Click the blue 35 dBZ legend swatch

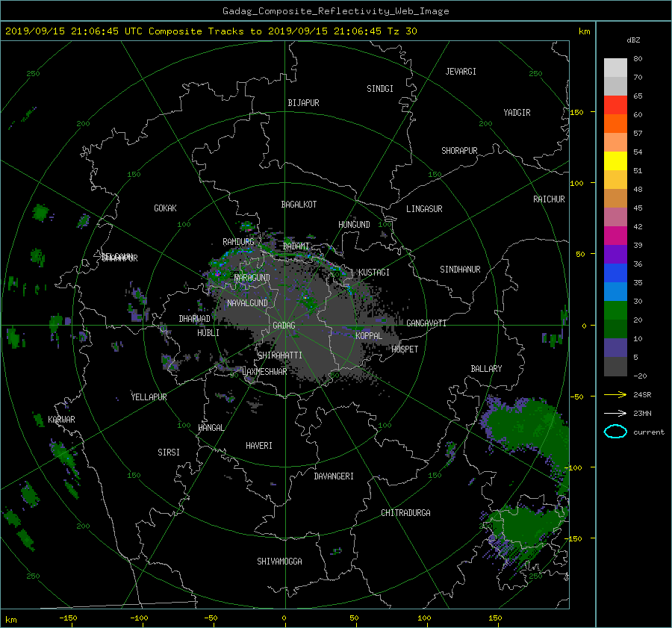[615, 273]
